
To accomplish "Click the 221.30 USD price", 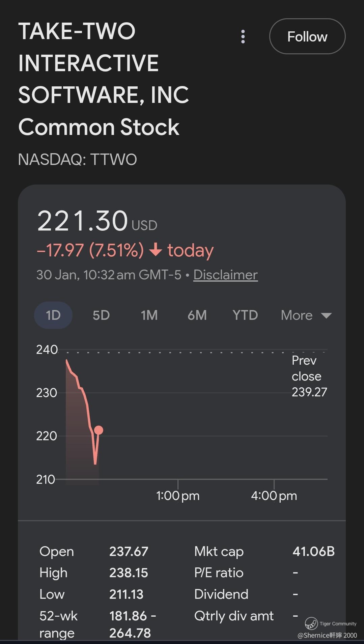I will [97, 221].
